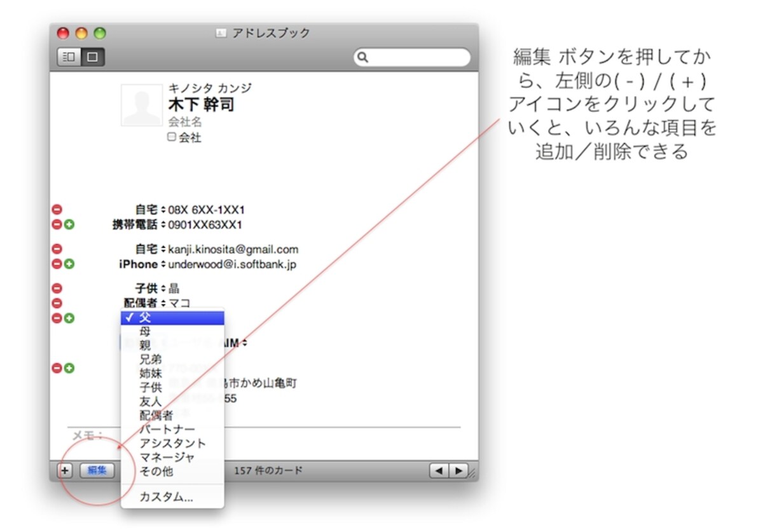Select マネージャ from the relation menu

point(172,458)
